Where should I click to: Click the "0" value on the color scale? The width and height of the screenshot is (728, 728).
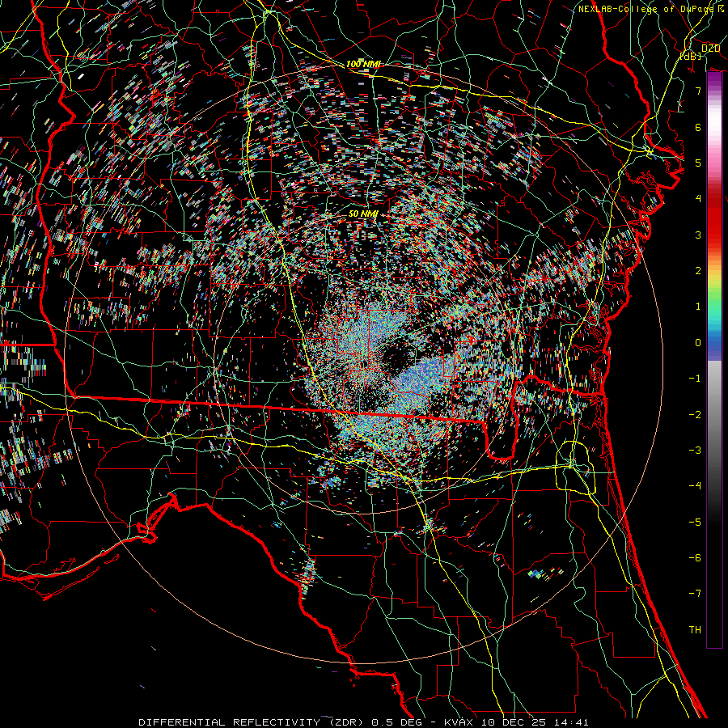pos(698,343)
